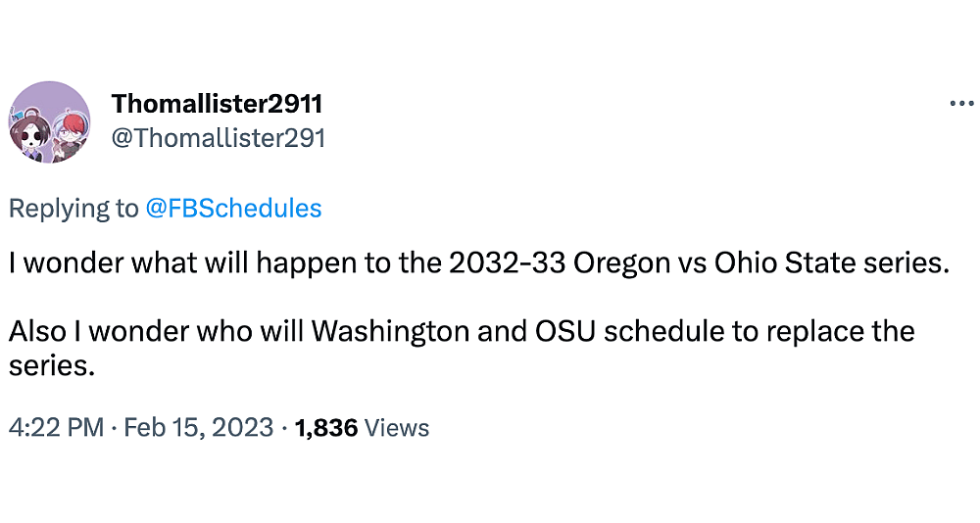Open the Thomallister2911 display name profile
The width and height of the screenshot is (980, 523).
[217, 104]
